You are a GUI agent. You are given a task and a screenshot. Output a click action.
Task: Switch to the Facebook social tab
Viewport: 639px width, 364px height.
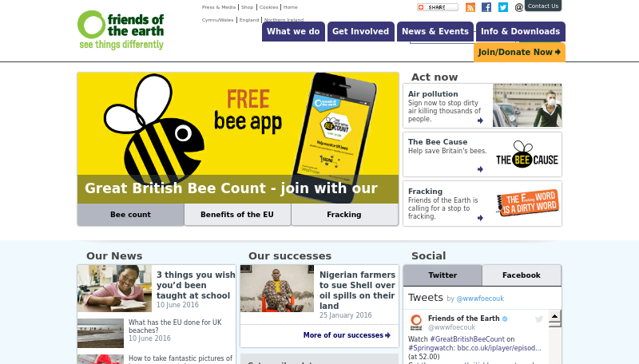pos(522,275)
